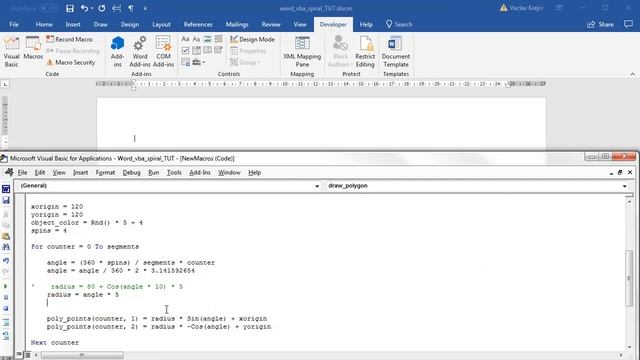Open XML Mapping Pane
The image size is (640, 360).
[302, 51]
